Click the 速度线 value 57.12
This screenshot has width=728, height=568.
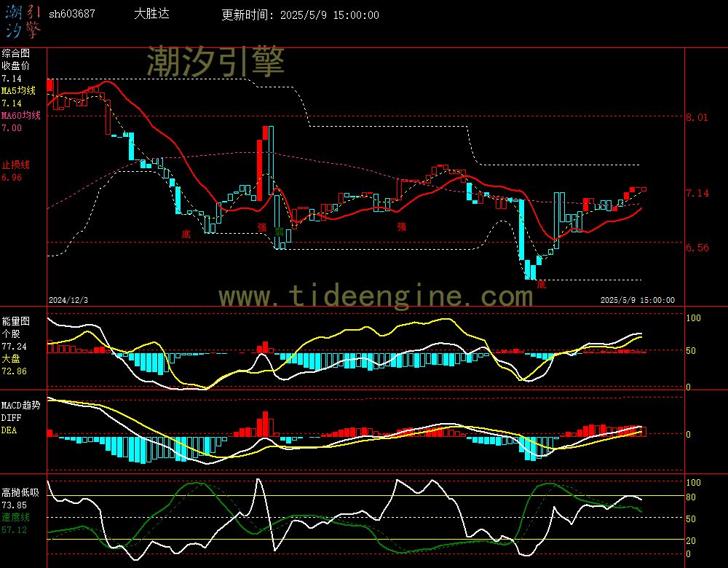[14, 530]
